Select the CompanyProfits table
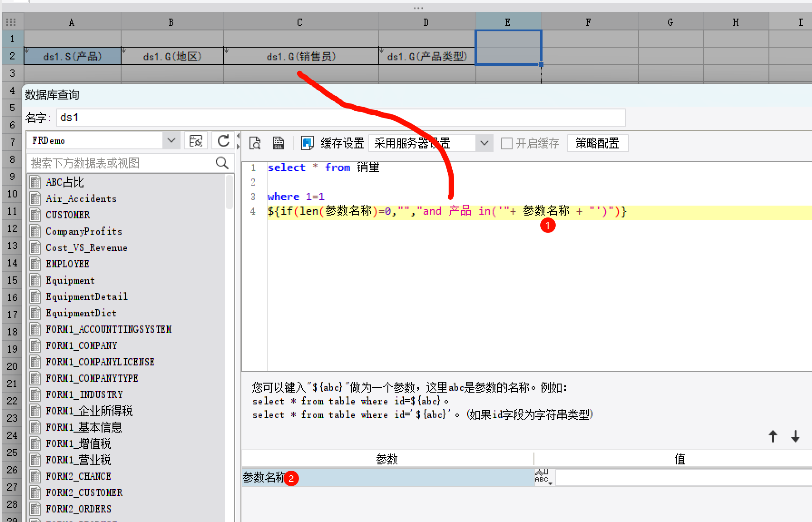Screen dimensions: 812x522 [x=84, y=231]
